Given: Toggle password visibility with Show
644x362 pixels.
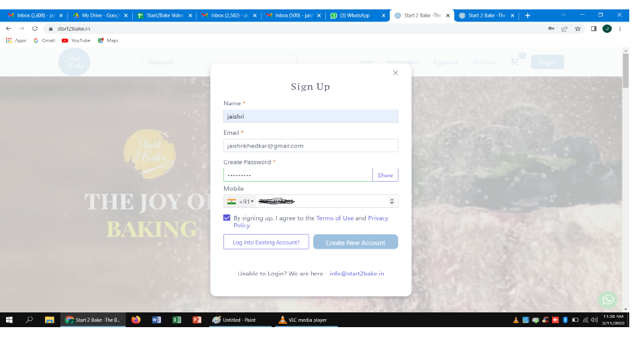Looking at the screenshot, I should pyautogui.click(x=385, y=175).
